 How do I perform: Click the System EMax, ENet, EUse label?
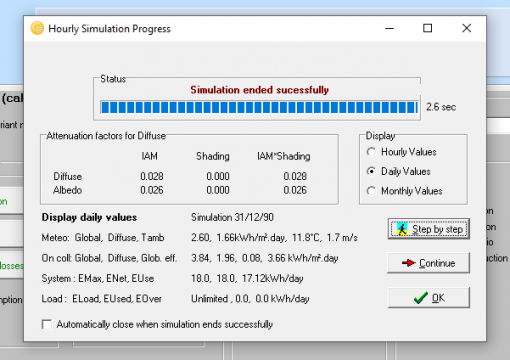pyautogui.click(x=98, y=278)
